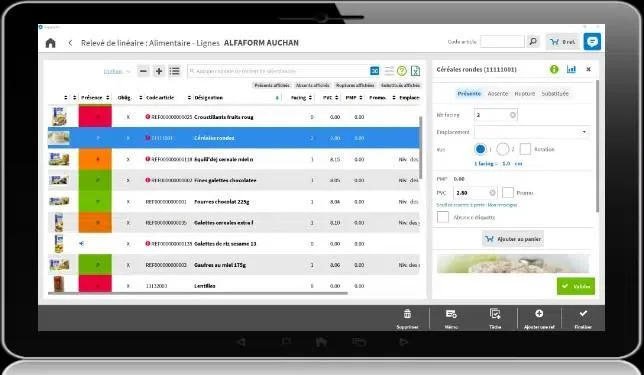Image resolution: width=644 pixels, height=375 pixels.
Task: Go to the home screen icon
Action: tap(51, 43)
